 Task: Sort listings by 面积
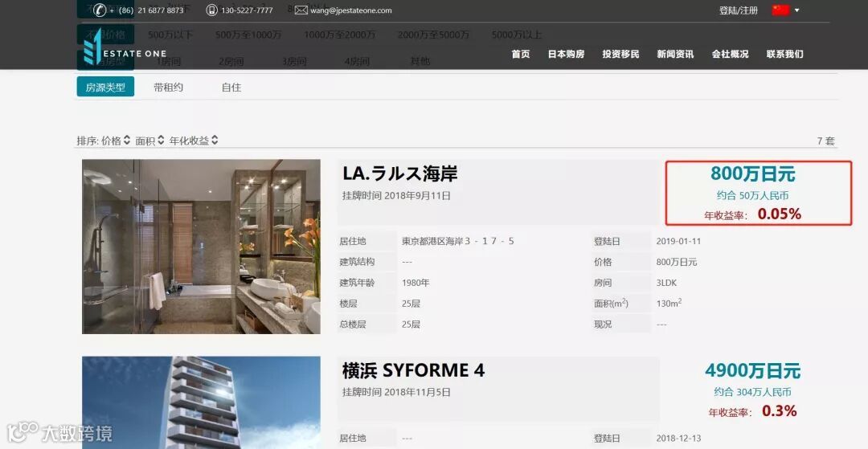(x=150, y=141)
